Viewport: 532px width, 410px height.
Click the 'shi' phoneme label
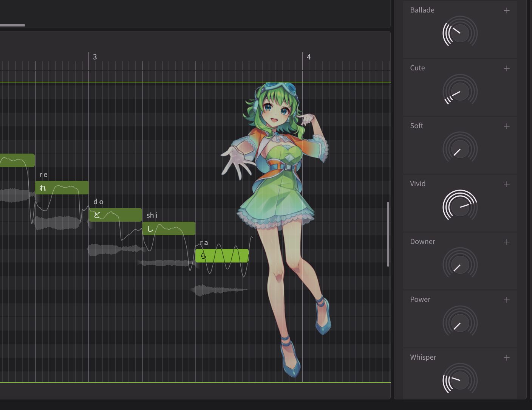click(152, 215)
